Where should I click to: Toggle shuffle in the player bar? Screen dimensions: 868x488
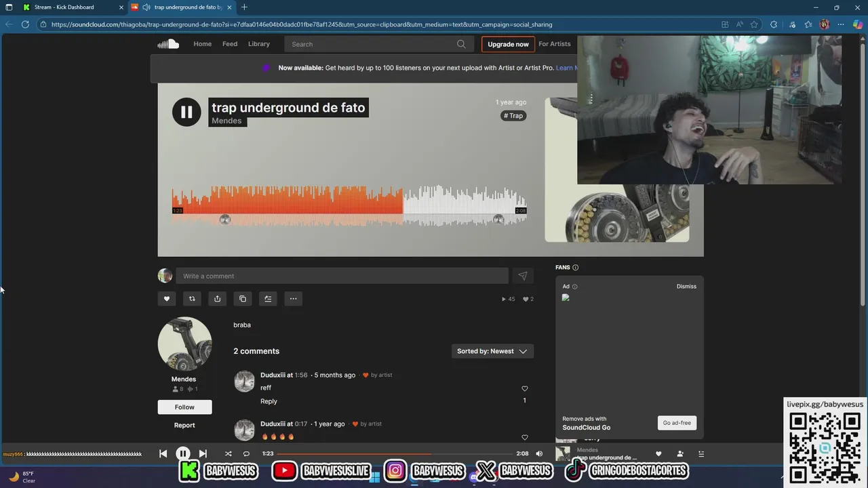228,453
